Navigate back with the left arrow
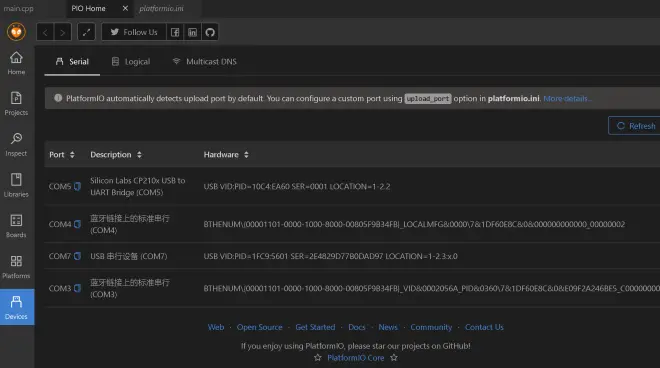The image size is (660, 368). tap(45, 32)
